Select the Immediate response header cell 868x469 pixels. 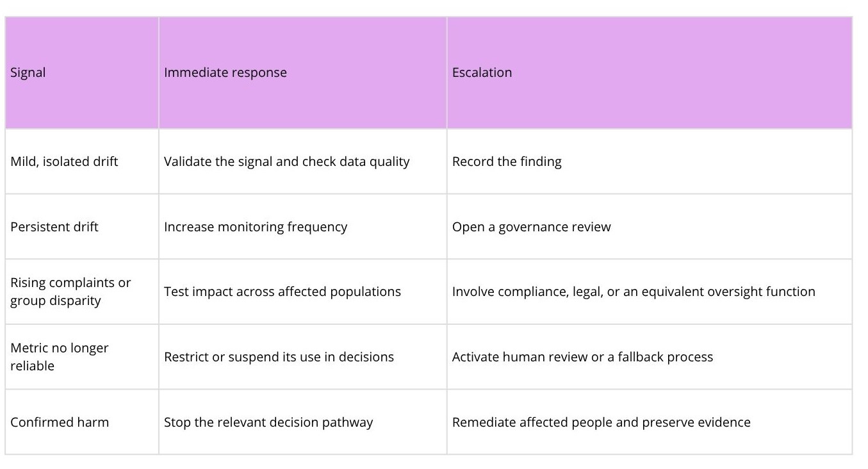[x=302, y=72]
